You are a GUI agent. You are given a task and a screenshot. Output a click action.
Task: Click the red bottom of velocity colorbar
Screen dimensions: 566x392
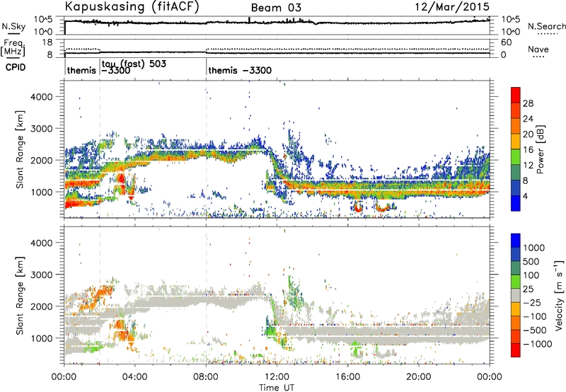click(516, 350)
